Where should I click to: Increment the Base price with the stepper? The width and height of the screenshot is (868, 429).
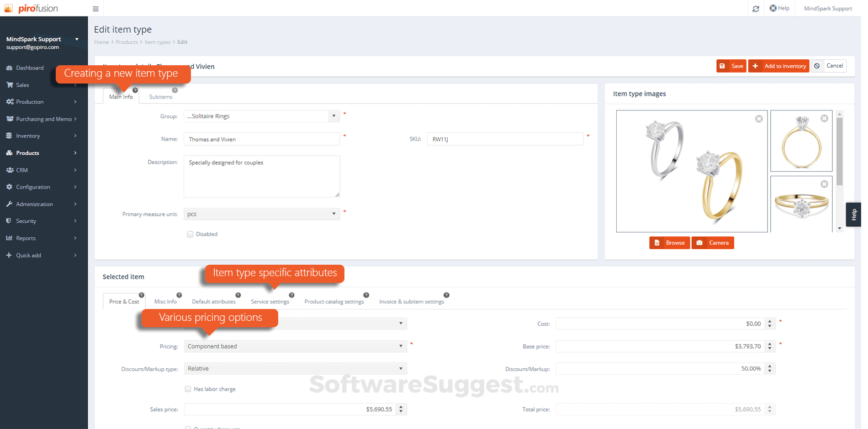(x=769, y=344)
